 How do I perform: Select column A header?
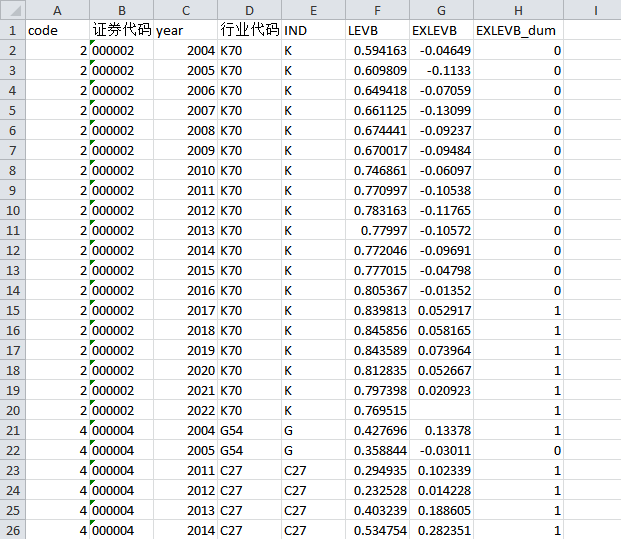tap(57, 10)
